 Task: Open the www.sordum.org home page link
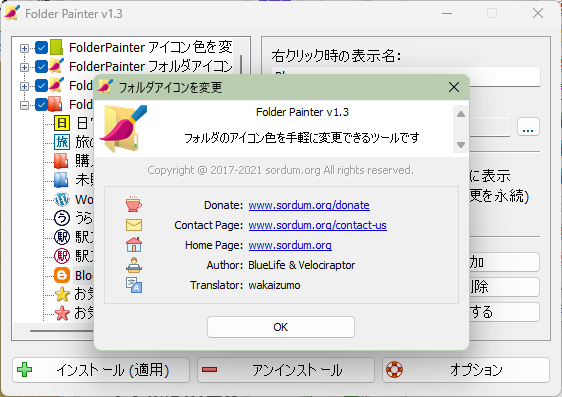(290, 245)
